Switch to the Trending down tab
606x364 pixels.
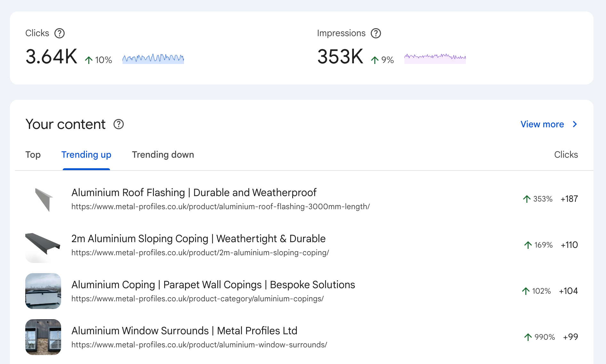point(163,155)
